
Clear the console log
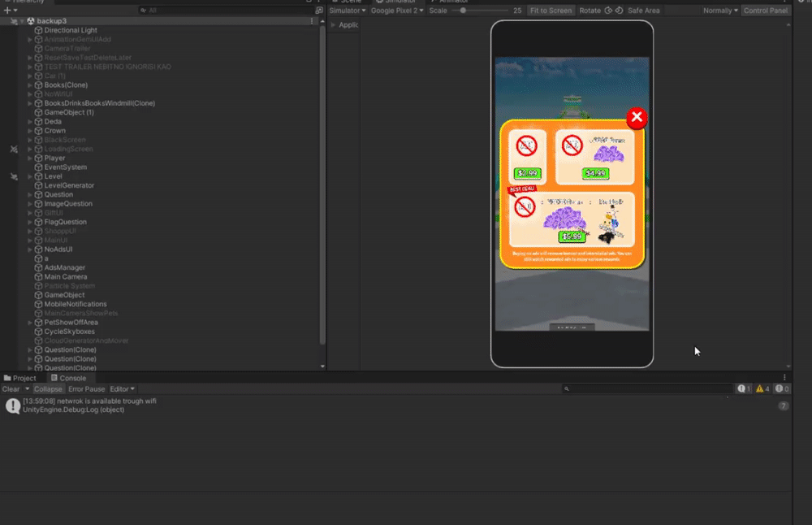[11, 389]
